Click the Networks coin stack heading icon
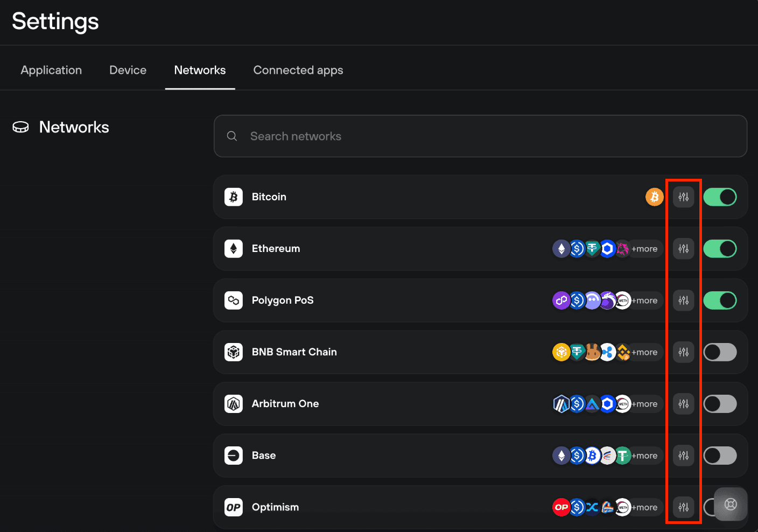758x532 pixels. coord(20,127)
